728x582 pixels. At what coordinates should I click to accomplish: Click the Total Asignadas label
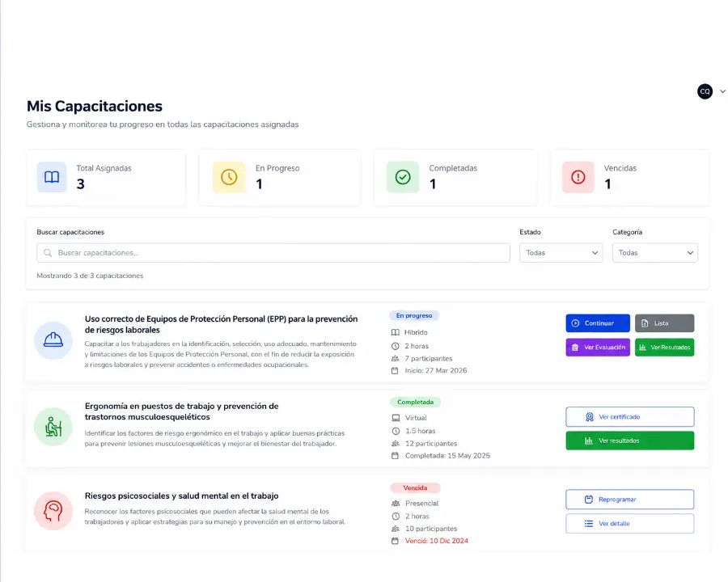(x=104, y=168)
